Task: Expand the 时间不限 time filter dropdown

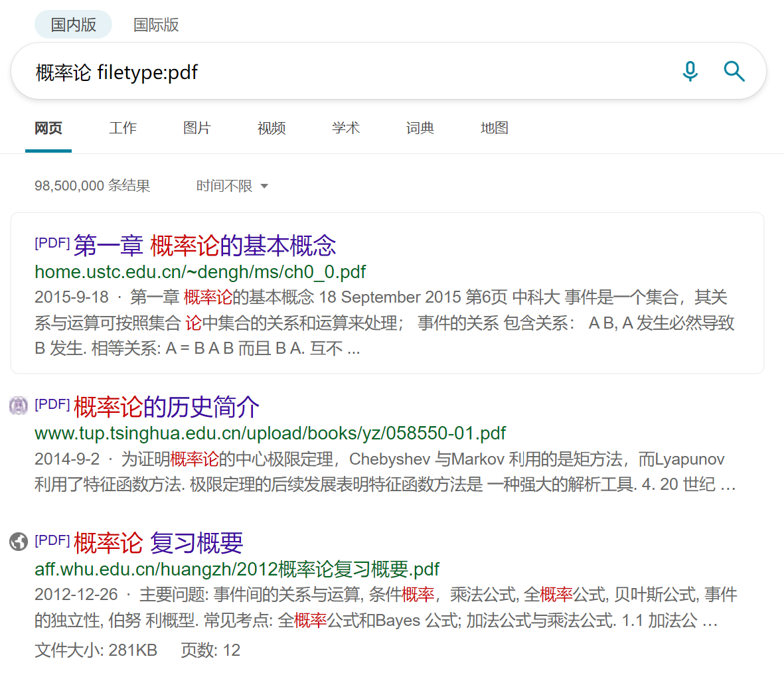Action: (232, 186)
